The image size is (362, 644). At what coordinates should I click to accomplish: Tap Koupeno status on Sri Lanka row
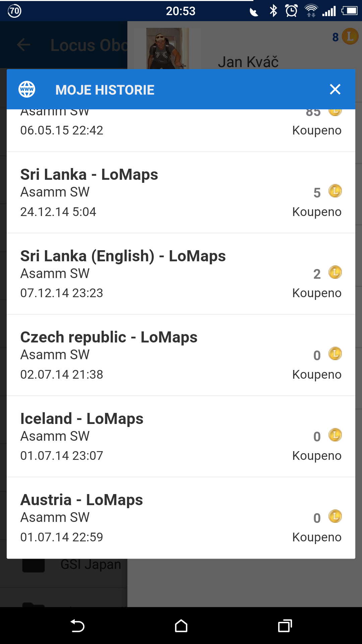(317, 212)
